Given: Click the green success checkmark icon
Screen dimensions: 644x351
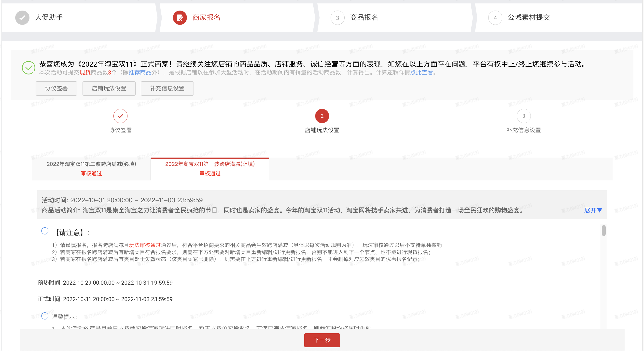Looking at the screenshot, I should coord(28,68).
